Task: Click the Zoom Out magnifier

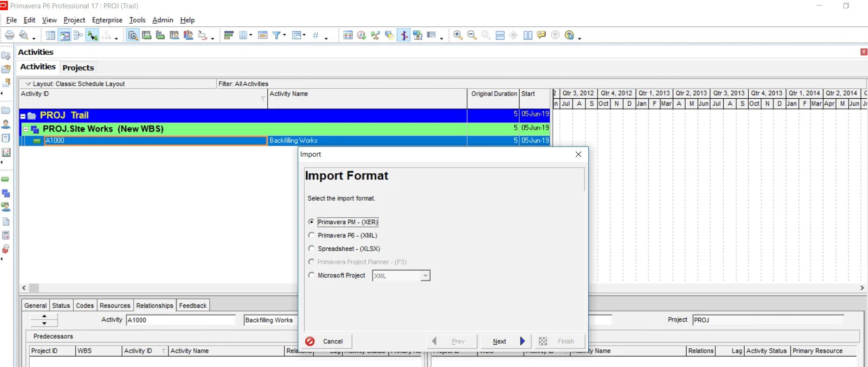Action: [x=472, y=35]
